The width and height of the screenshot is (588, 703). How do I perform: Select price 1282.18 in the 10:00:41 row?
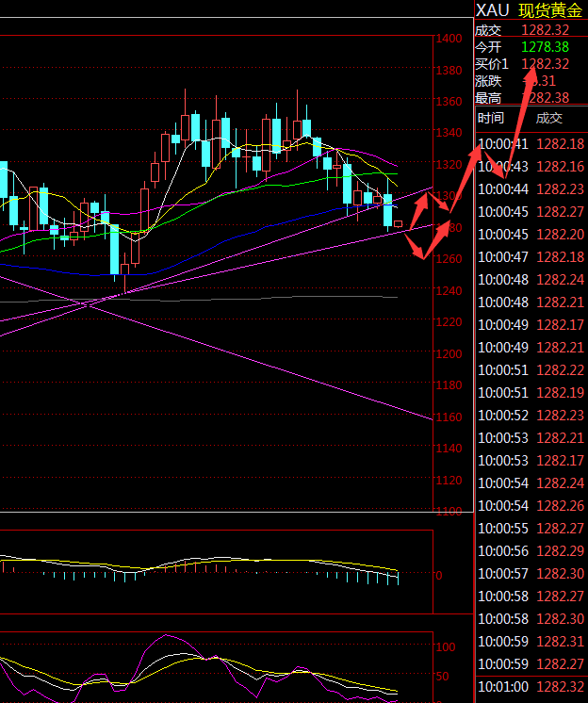[561, 144]
